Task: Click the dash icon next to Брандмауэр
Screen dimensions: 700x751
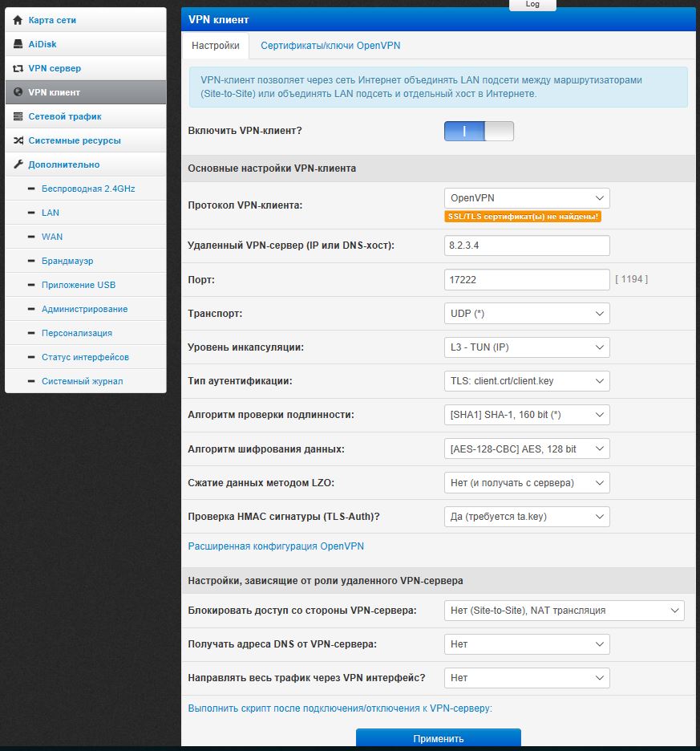Action: (31, 261)
